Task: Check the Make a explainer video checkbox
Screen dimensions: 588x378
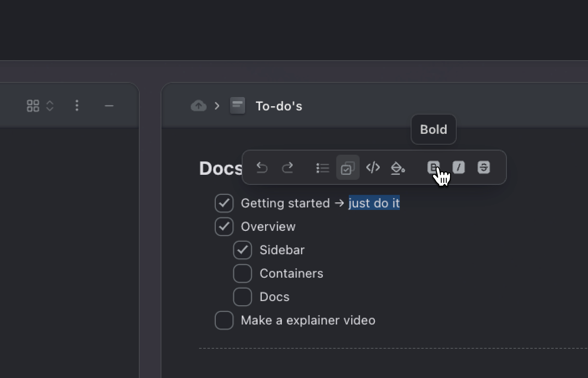Action: point(224,320)
